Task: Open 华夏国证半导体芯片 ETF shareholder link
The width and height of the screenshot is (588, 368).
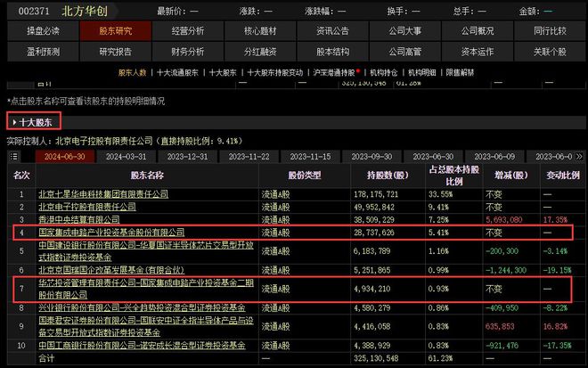Action: (x=146, y=251)
